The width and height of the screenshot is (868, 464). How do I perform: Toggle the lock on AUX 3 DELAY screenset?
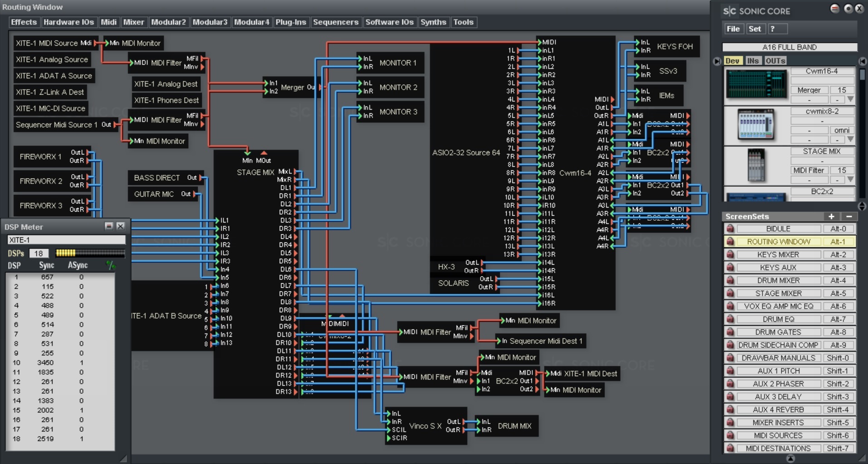coord(730,396)
